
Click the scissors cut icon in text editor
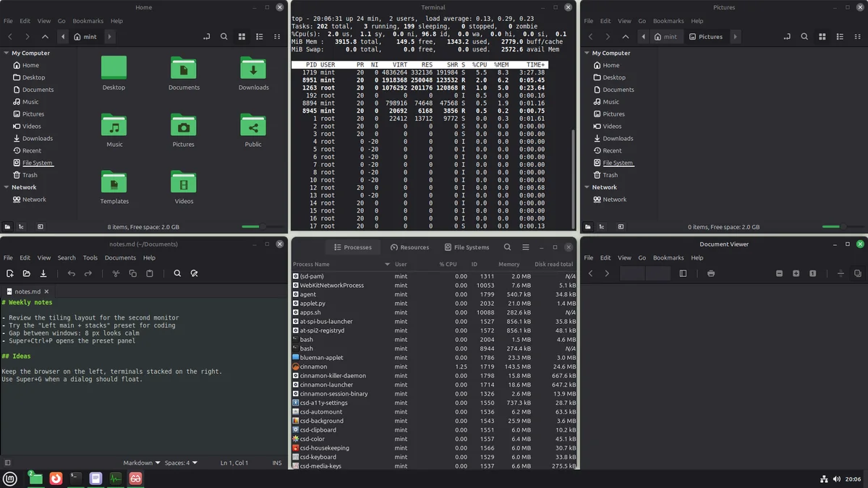pos(115,274)
